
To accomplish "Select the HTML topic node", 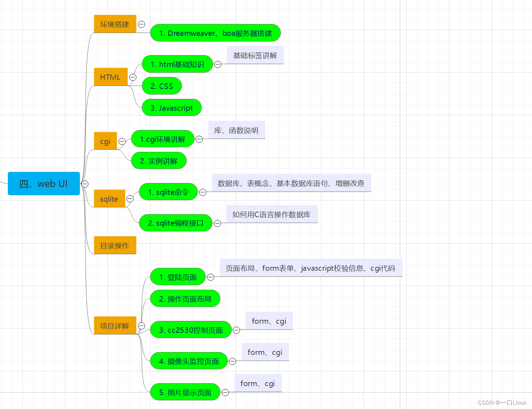I will (x=111, y=77).
